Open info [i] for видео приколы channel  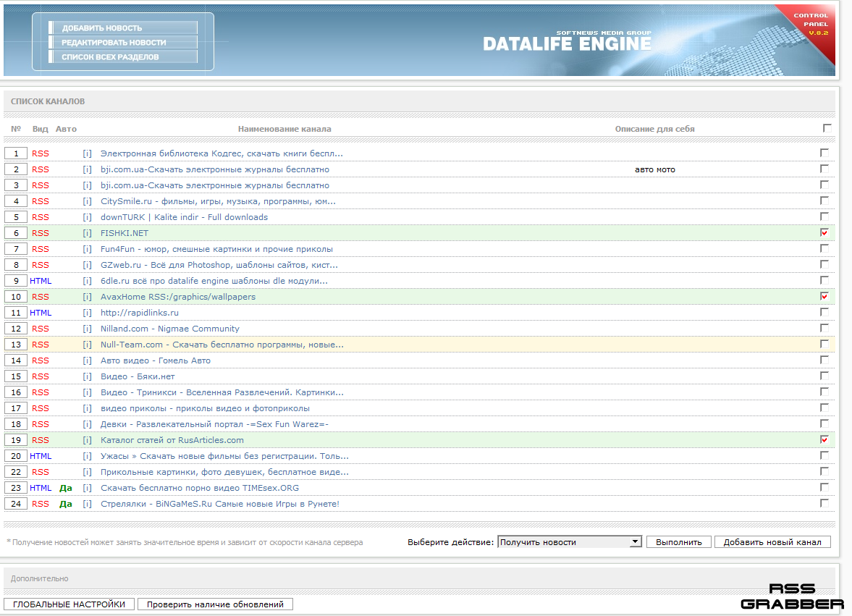click(87, 408)
